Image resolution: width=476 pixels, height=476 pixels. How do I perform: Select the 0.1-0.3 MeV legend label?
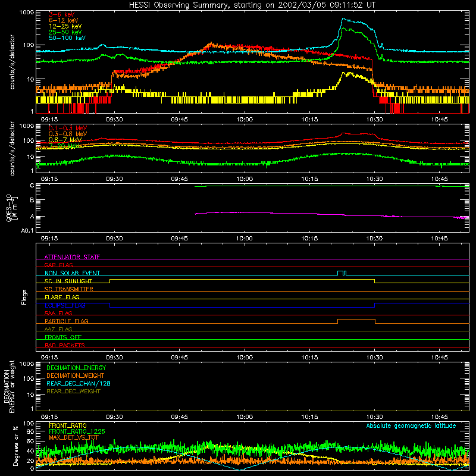(x=68, y=128)
